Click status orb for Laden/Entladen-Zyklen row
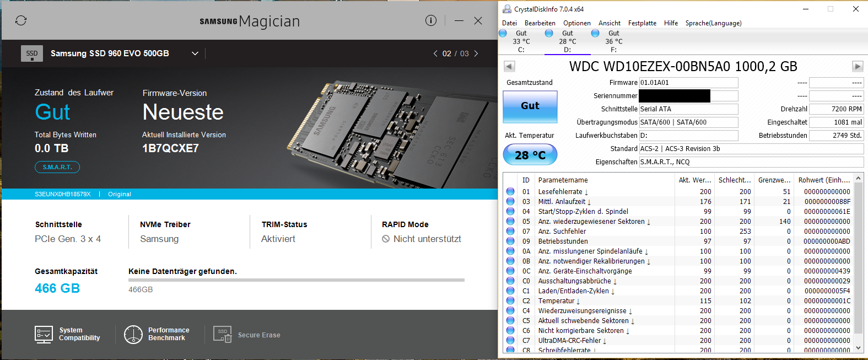Image resolution: width=868 pixels, height=360 pixels. [x=510, y=291]
